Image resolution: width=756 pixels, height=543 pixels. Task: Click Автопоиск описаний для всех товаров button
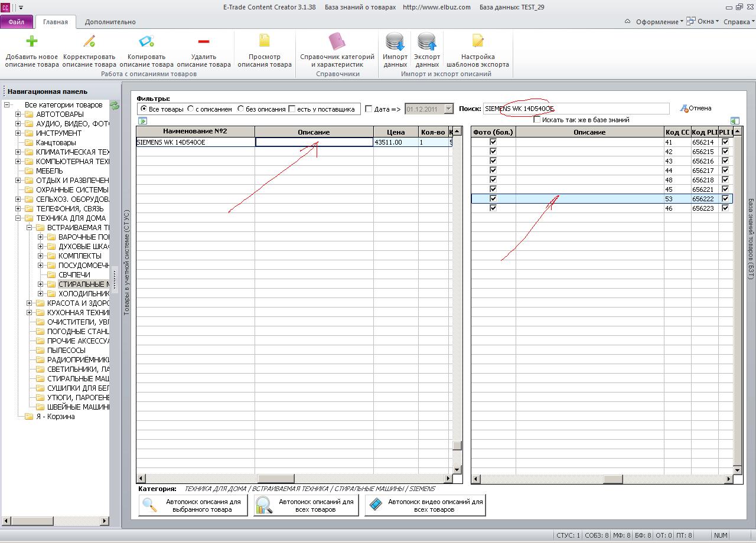click(306, 506)
